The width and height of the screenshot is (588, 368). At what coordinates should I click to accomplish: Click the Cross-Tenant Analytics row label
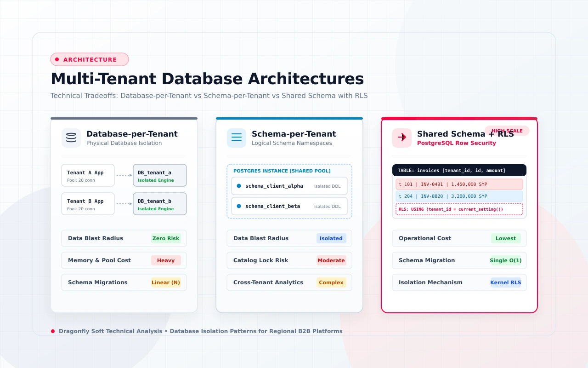pos(268,282)
